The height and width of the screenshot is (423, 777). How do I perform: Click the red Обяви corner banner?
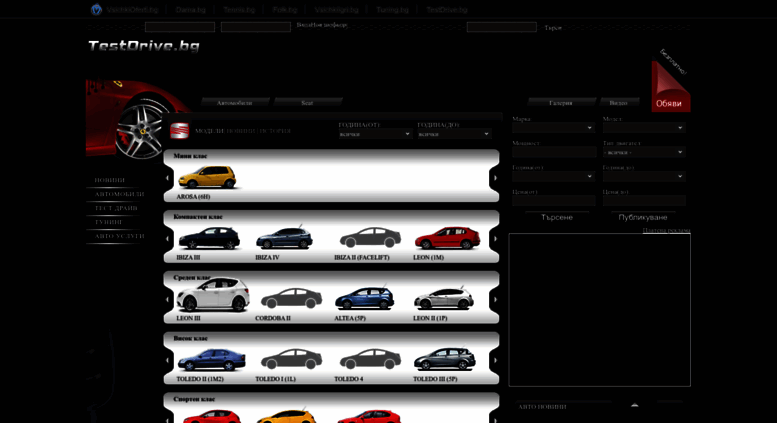pyautogui.click(x=670, y=87)
